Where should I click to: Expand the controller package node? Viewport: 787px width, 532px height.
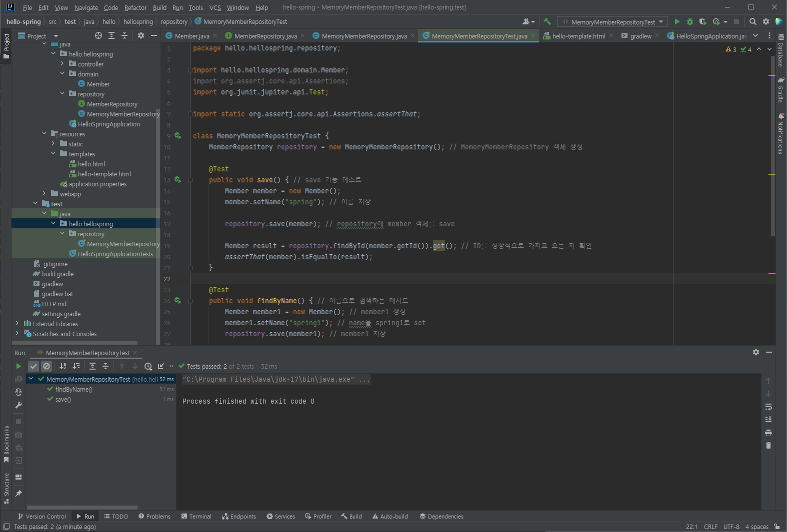pyautogui.click(x=62, y=63)
